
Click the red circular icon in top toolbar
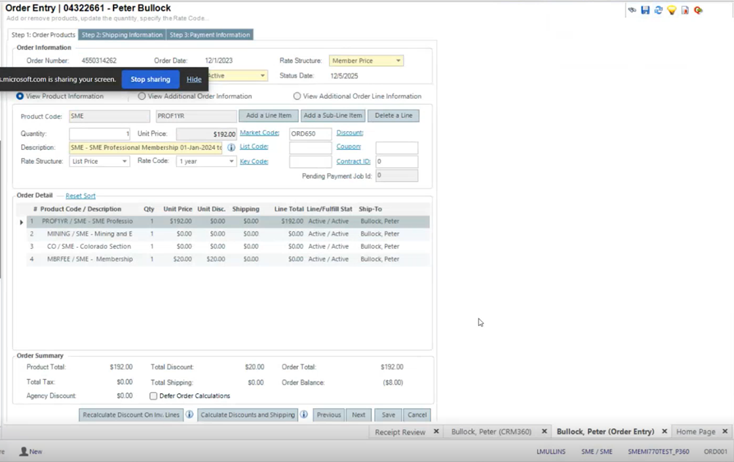pyautogui.click(x=698, y=10)
